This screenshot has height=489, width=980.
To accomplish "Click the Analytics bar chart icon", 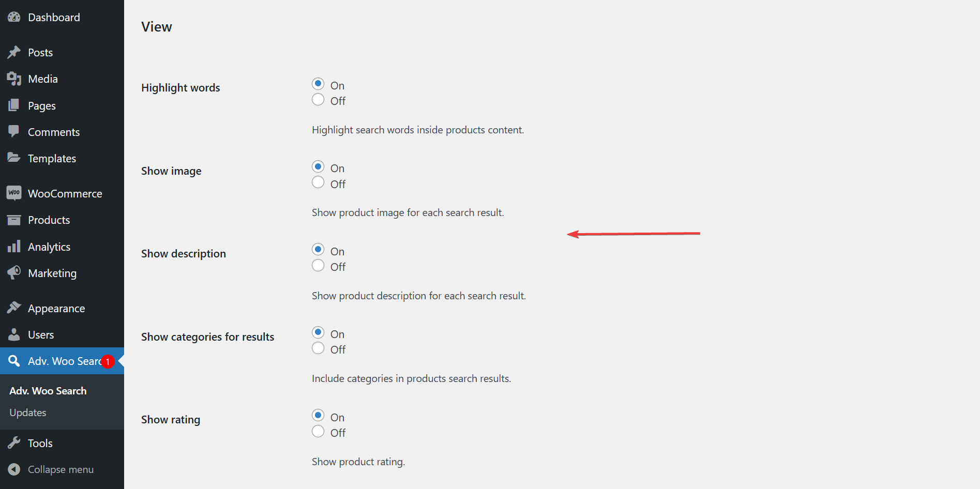I will (x=14, y=246).
